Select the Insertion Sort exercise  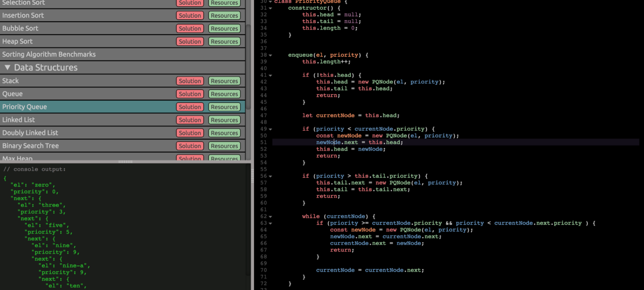click(123, 15)
